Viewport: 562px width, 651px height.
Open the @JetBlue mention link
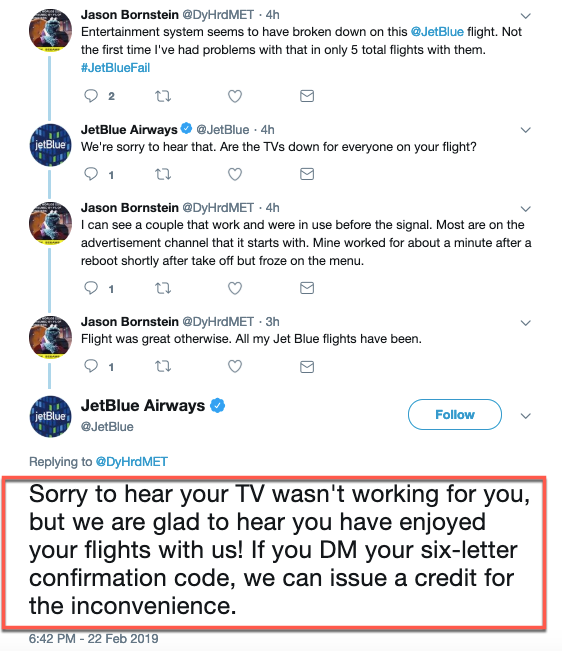click(x=437, y=32)
